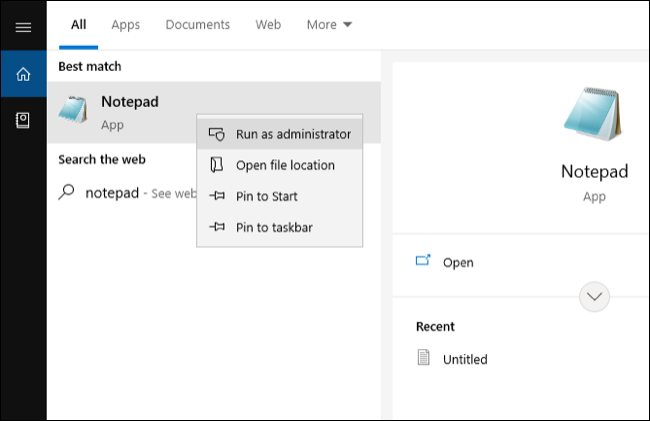Click the magnifier icon beside notepad web search
650x421 pixels.
pos(67,193)
